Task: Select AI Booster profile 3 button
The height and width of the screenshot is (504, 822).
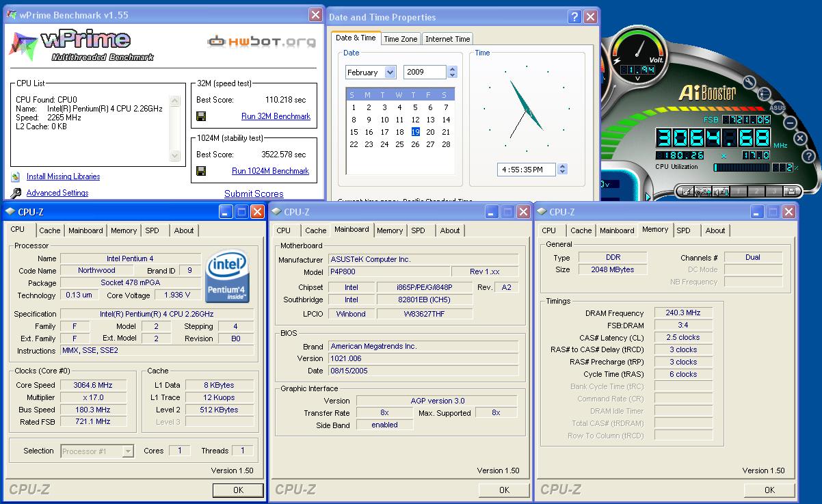Action: [x=774, y=191]
